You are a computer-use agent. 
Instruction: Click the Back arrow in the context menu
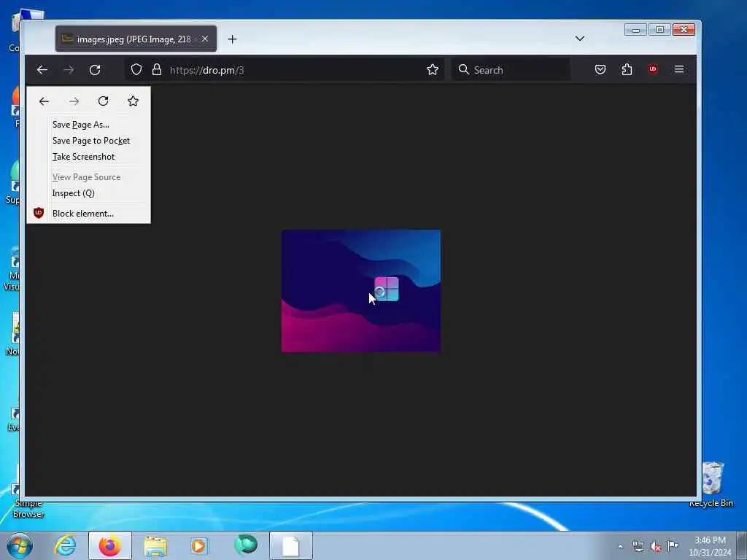[x=44, y=101]
